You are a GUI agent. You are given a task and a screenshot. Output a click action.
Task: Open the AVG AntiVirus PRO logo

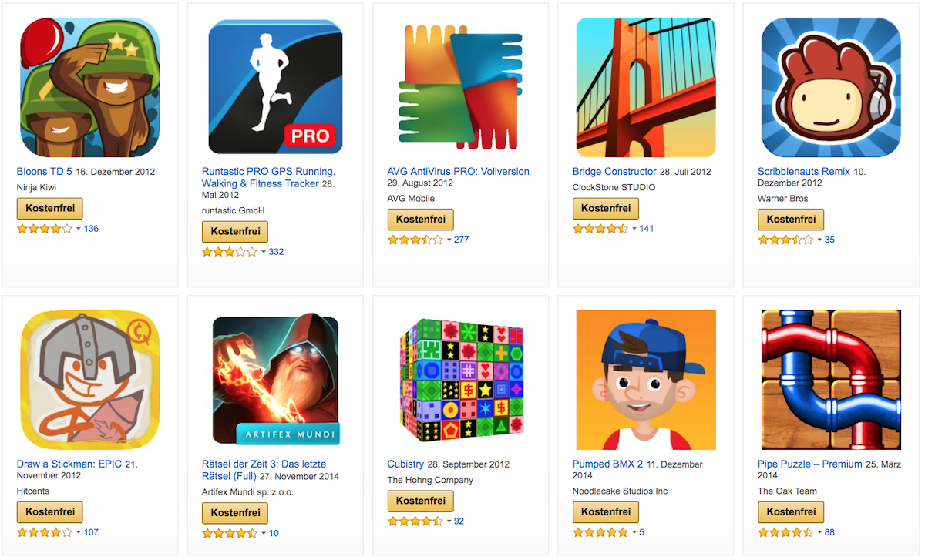coord(460,87)
